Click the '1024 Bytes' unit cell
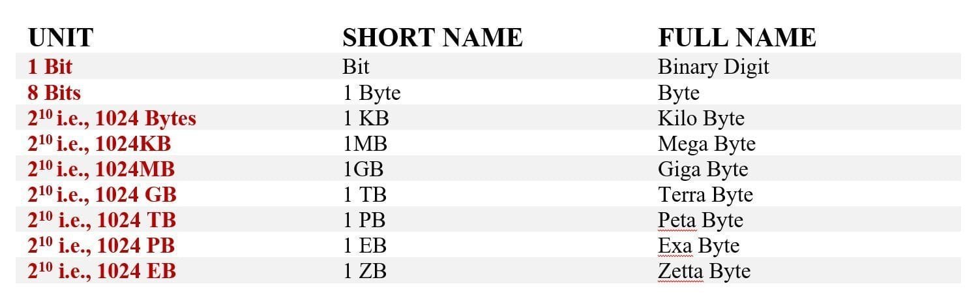The width and height of the screenshot is (980, 299). point(111,119)
